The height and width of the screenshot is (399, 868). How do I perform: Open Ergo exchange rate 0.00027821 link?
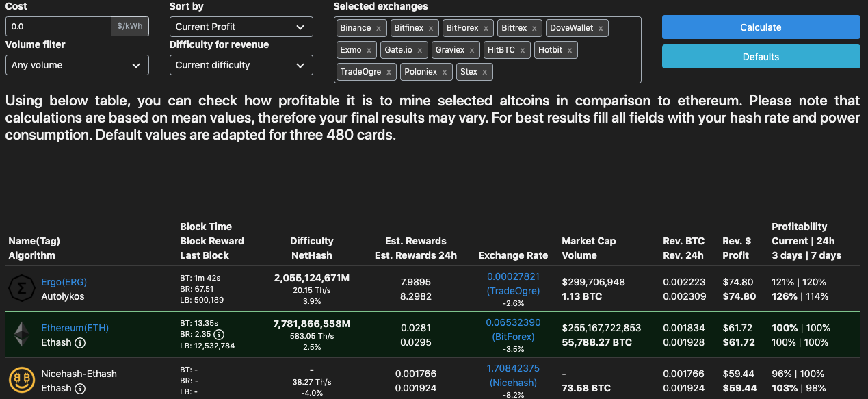click(x=513, y=276)
